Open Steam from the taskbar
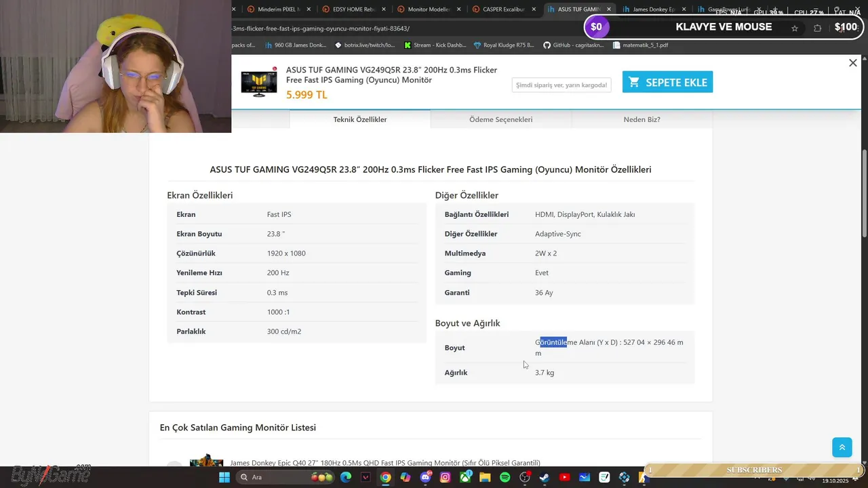868x488 pixels. (x=545, y=477)
